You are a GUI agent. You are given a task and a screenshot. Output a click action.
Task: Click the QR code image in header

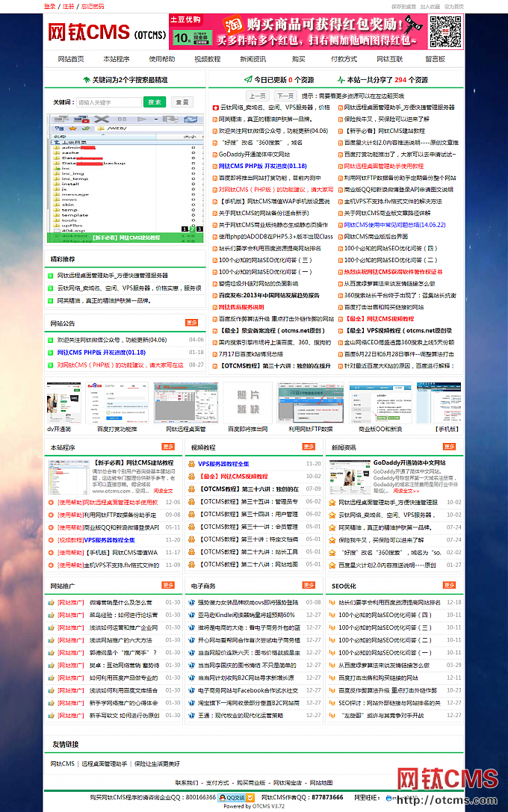tap(444, 31)
